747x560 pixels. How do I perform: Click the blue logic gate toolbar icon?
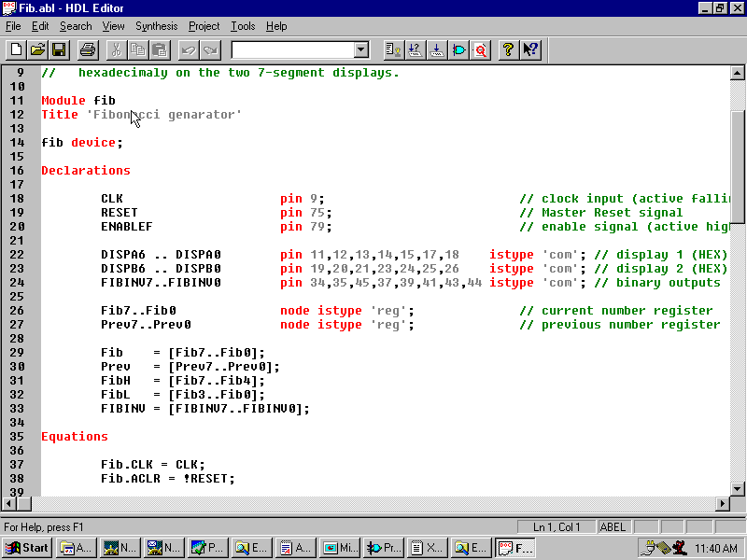tap(459, 49)
